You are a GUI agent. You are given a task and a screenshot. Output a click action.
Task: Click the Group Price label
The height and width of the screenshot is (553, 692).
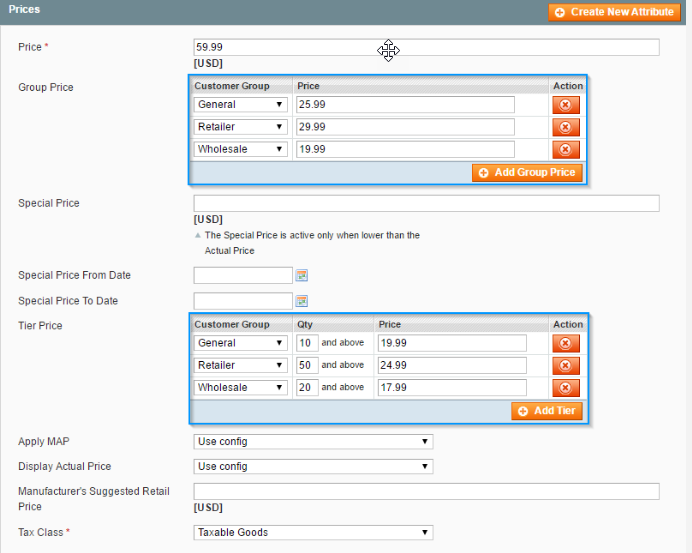(46, 87)
